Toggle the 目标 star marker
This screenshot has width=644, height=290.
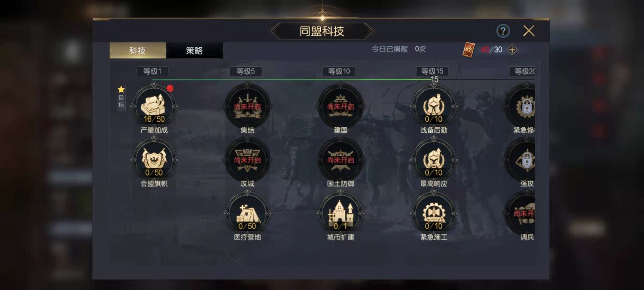tap(121, 97)
